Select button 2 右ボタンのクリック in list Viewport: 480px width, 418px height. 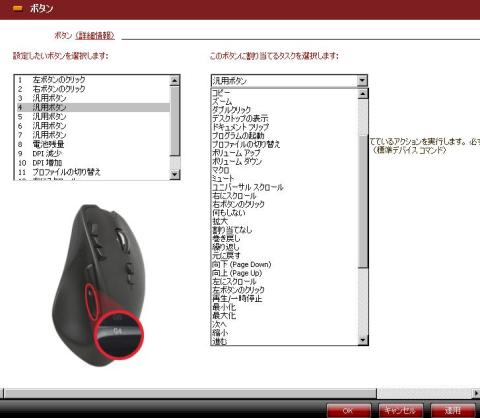tap(93, 89)
